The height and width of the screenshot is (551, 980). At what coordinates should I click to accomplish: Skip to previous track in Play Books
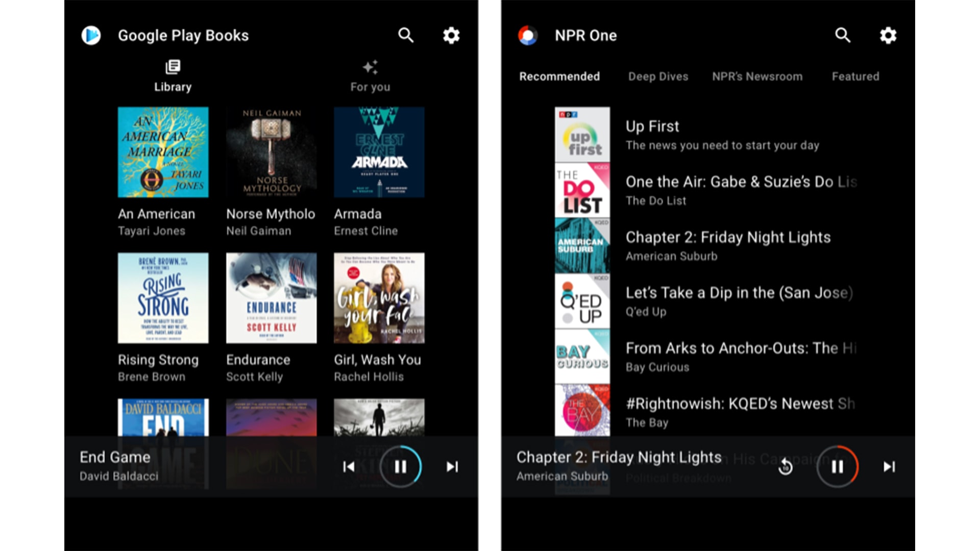(x=349, y=467)
